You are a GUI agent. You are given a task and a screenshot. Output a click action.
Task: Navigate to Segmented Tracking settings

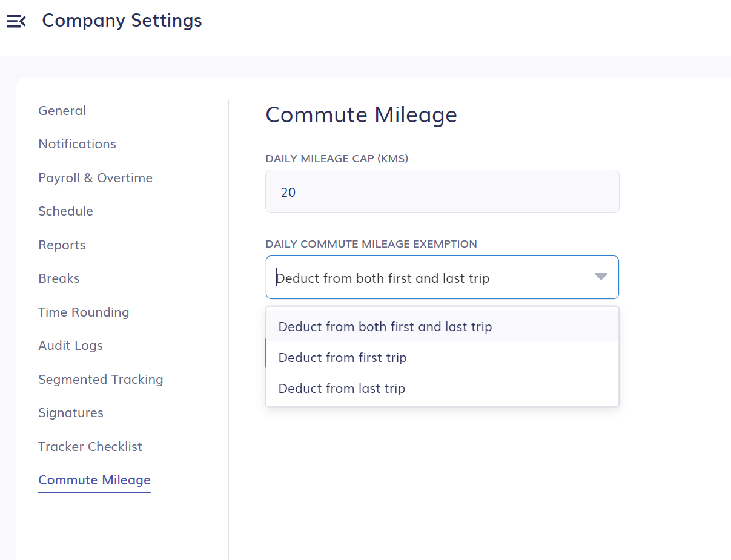[101, 379]
